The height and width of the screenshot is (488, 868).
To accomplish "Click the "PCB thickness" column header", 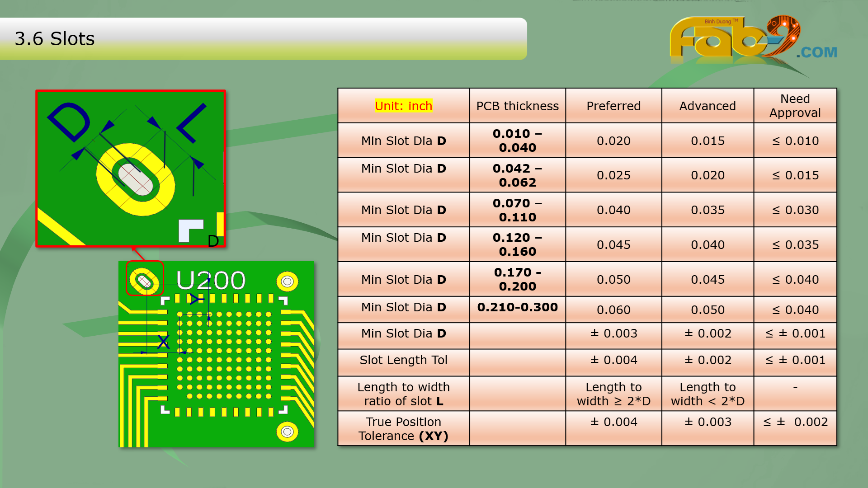I will (517, 106).
